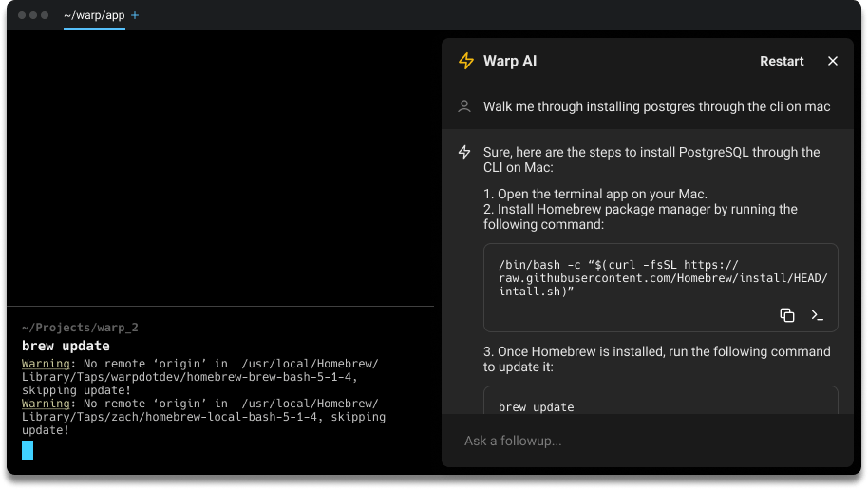Viewport: 868px width, 489px height.
Task: Click the lightning icon beside the AI answer
Action: 464,152
